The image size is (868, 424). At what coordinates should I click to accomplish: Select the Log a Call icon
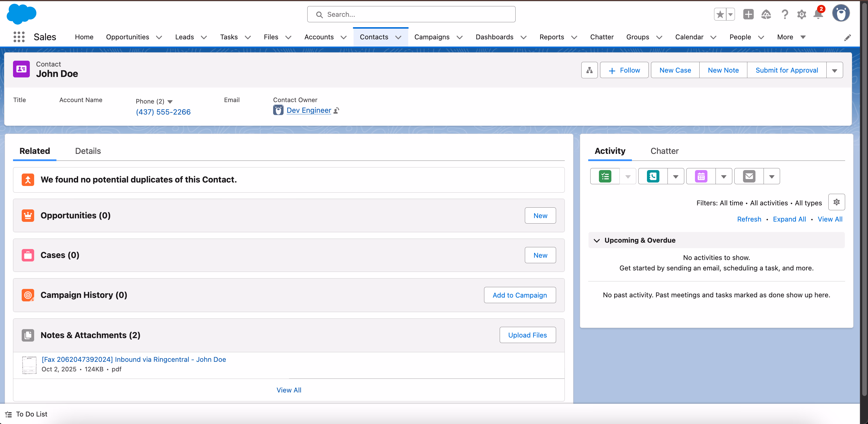[x=653, y=176]
